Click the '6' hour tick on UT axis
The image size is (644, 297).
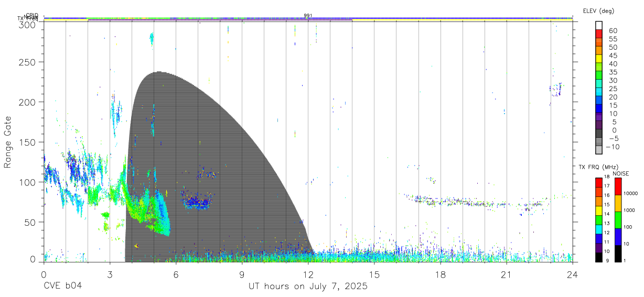(x=176, y=274)
